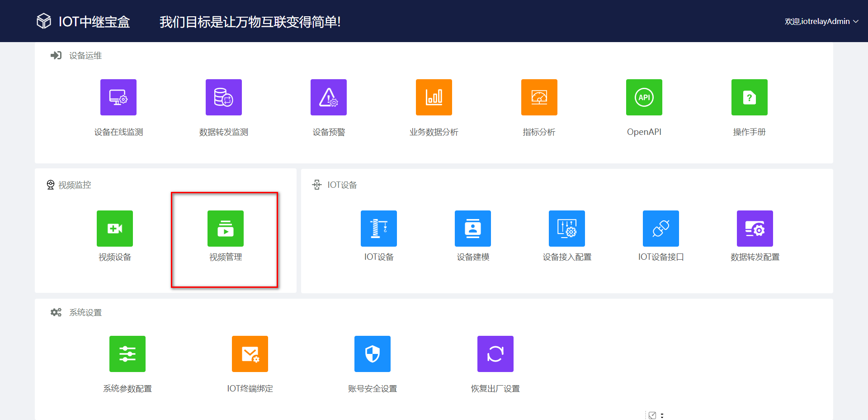Image resolution: width=868 pixels, height=420 pixels.
Task: Expand the sorting arrows beside the checkbox
Action: [x=662, y=415]
